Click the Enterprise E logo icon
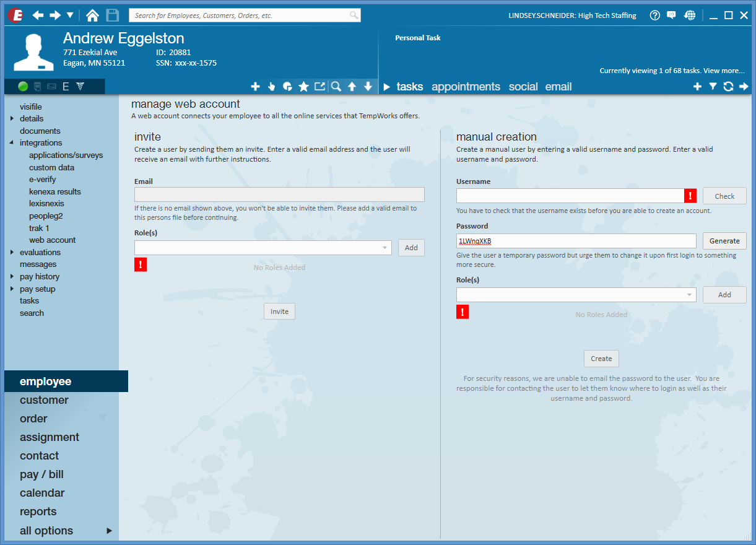 (x=15, y=15)
